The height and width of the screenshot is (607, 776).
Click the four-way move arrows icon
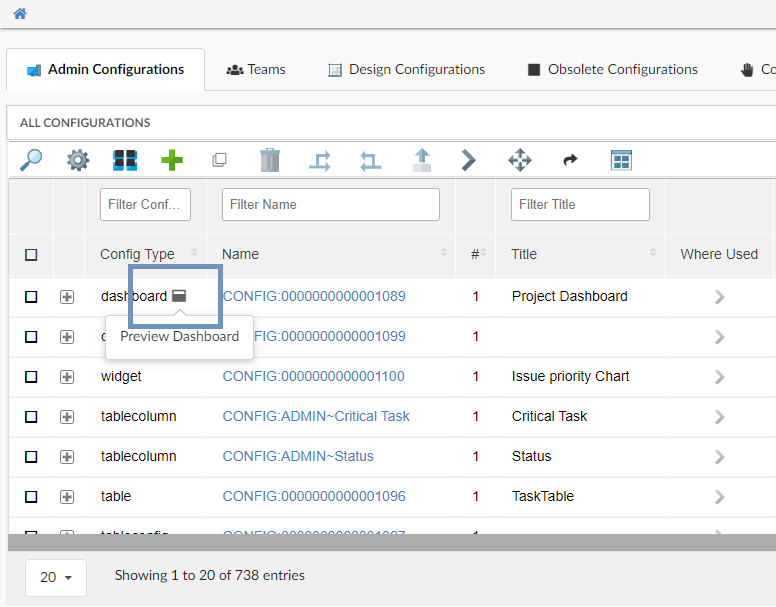pos(520,160)
